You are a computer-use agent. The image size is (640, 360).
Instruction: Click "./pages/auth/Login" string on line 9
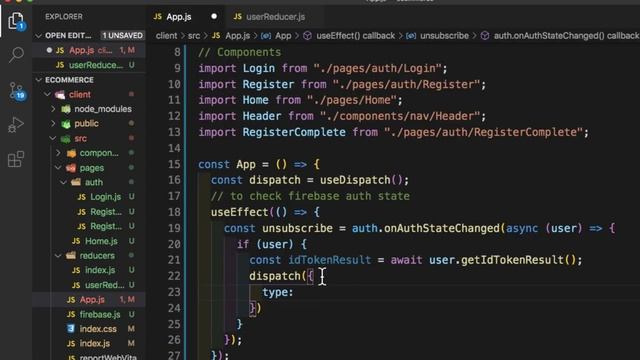378,68
